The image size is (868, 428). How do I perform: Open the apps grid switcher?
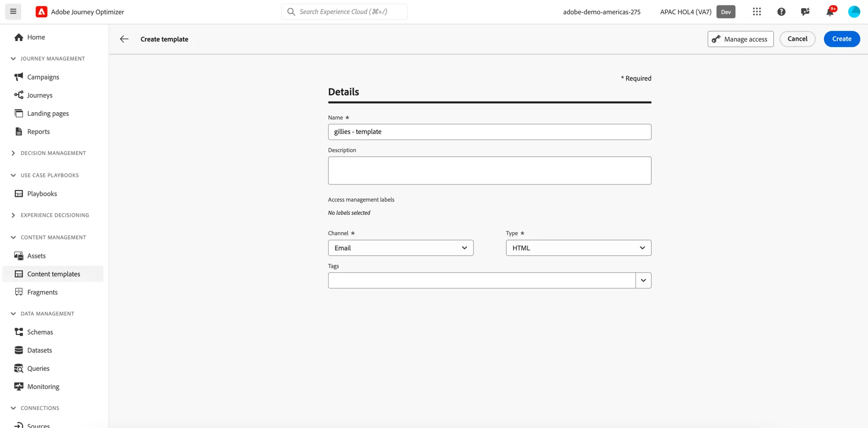click(x=757, y=12)
